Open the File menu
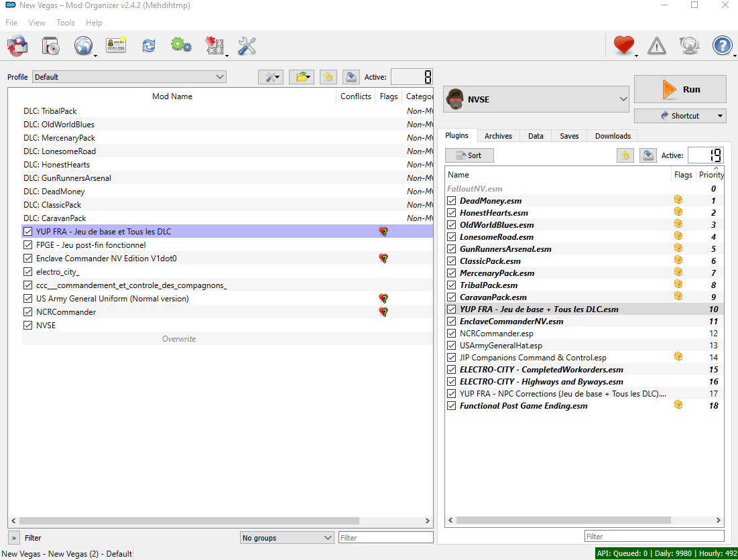The height and width of the screenshot is (560, 738). [x=11, y=23]
